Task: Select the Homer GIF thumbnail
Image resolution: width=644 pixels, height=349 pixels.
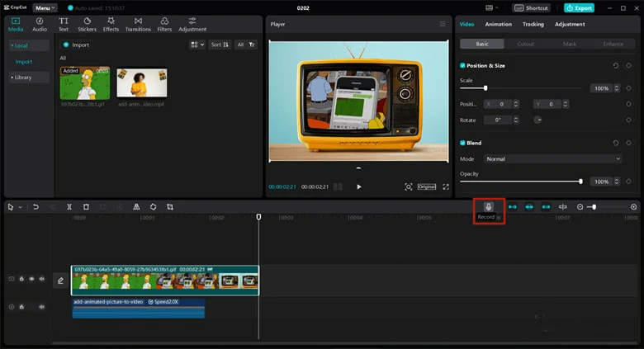Action: point(85,83)
